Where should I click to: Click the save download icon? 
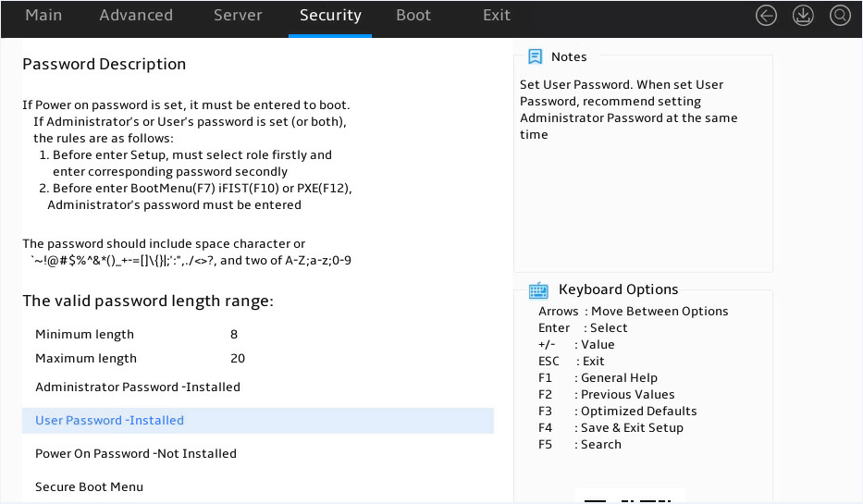(803, 16)
